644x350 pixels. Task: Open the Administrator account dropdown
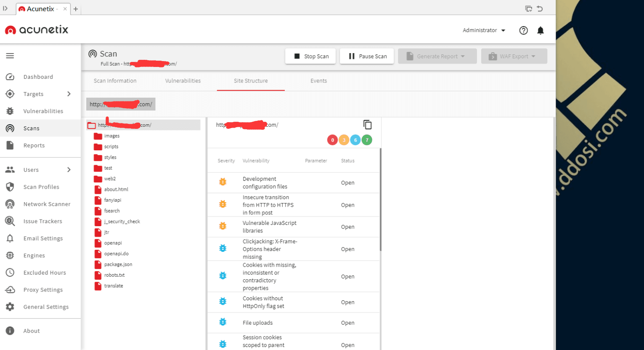(x=484, y=30)
